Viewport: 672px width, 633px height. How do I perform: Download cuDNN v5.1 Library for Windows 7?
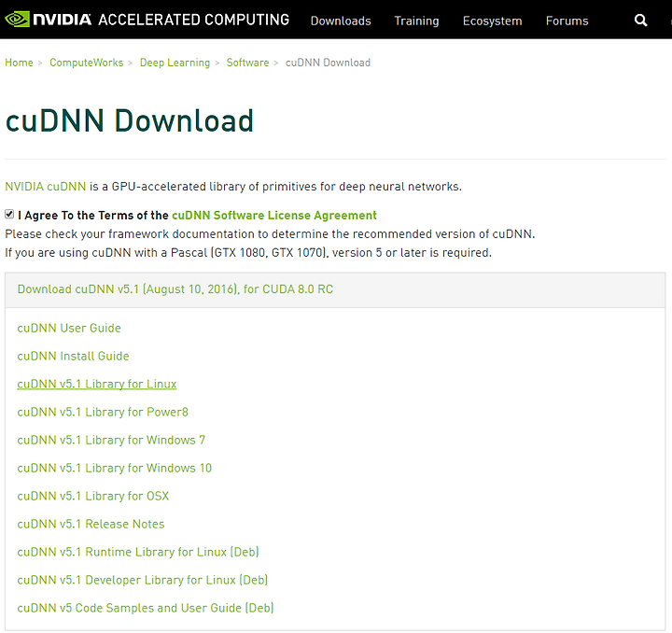coord(111,440)
